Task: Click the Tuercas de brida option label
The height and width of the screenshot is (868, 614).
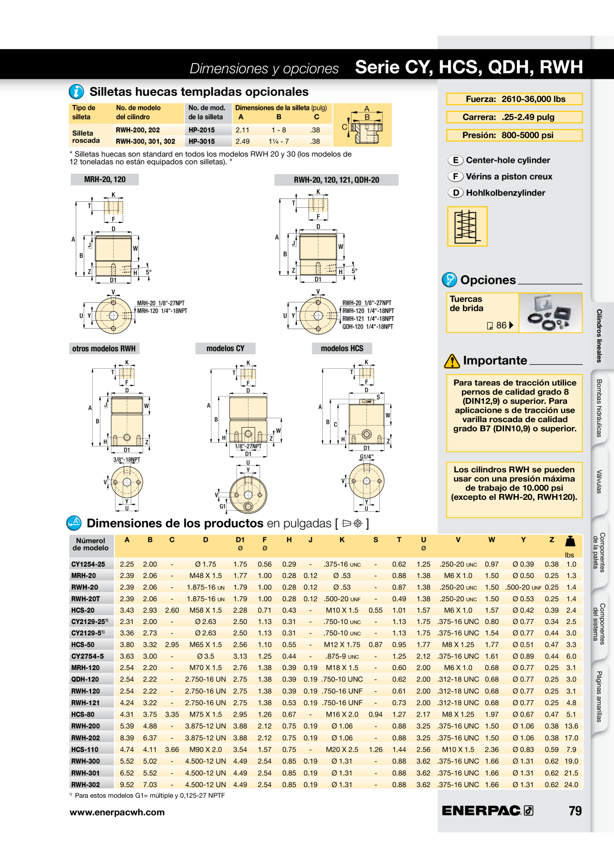Action: click(466, 303)
